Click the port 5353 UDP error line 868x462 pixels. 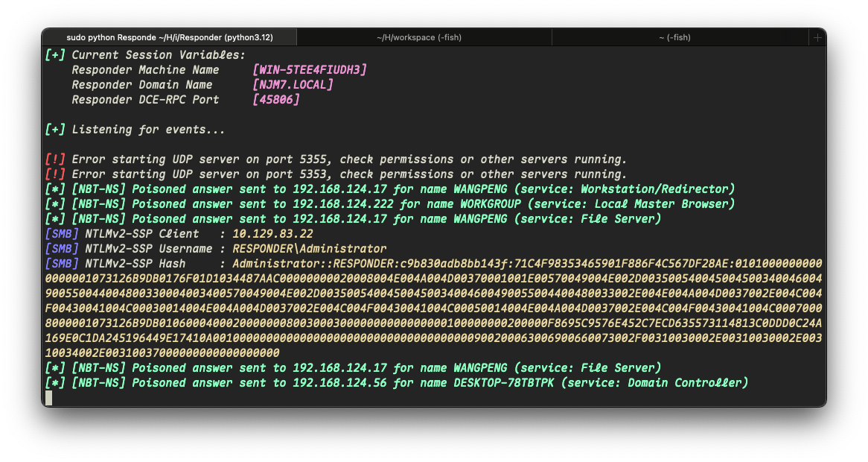tap(336, 174)
